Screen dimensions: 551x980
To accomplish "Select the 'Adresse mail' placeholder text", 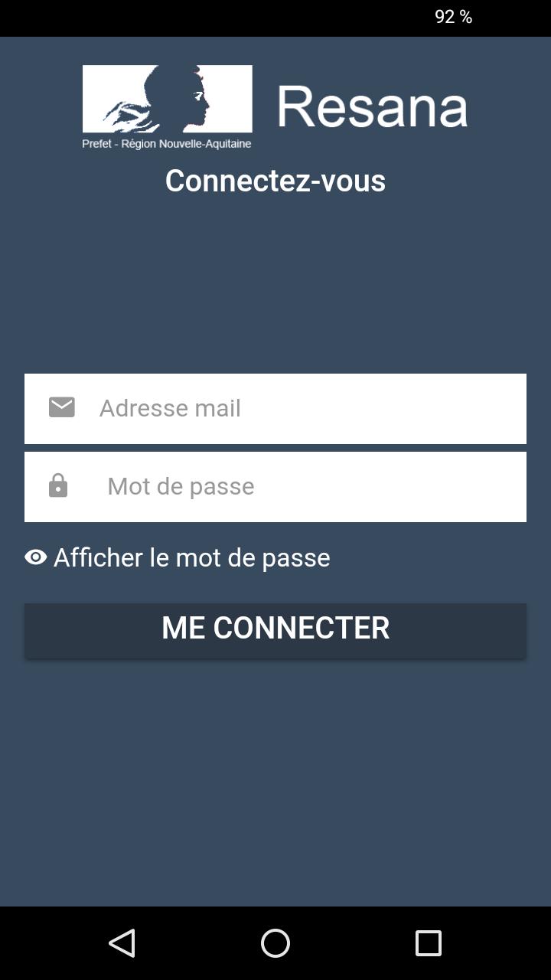I will pyautogui.click(x=170, y=408).
